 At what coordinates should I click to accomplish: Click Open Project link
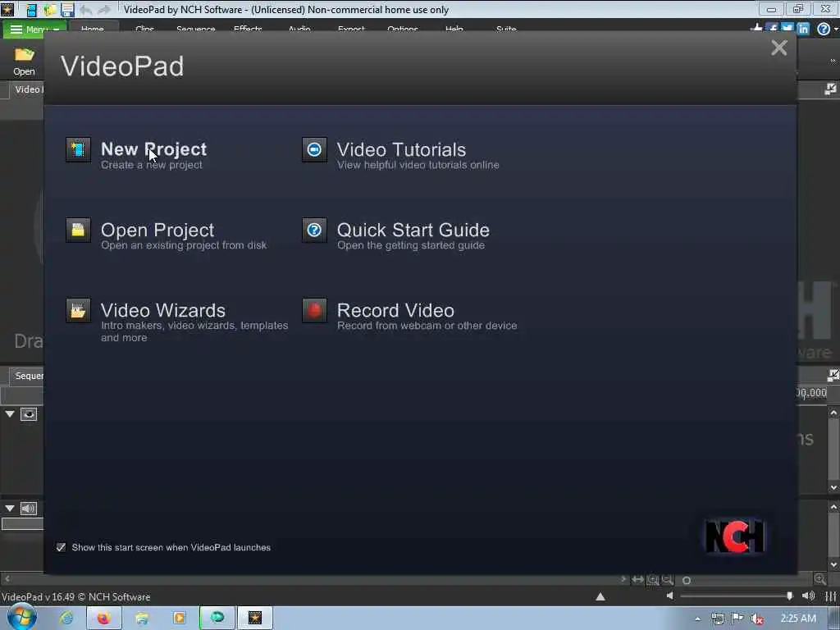(157, 230)
